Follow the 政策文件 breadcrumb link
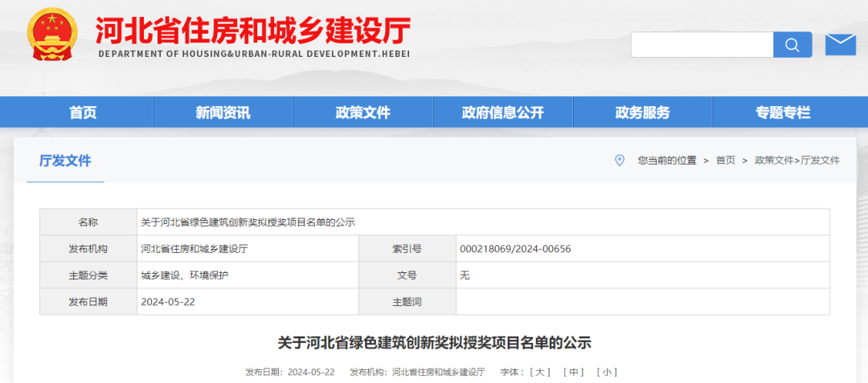 pos(773,161)
